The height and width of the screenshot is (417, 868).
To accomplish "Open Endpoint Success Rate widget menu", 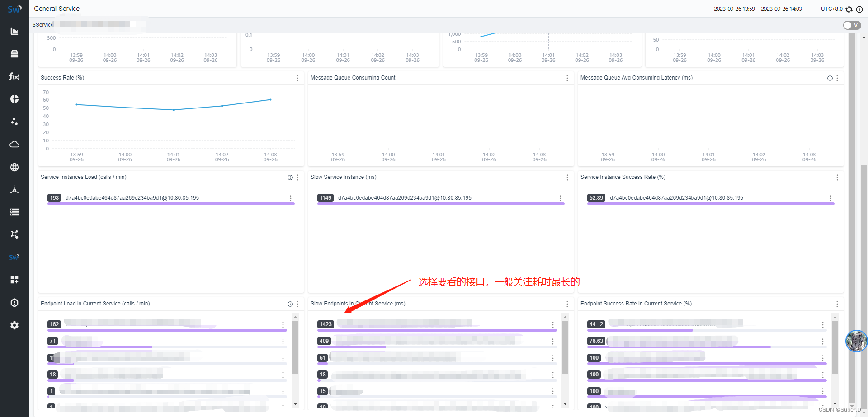I will tap(837, 304).
